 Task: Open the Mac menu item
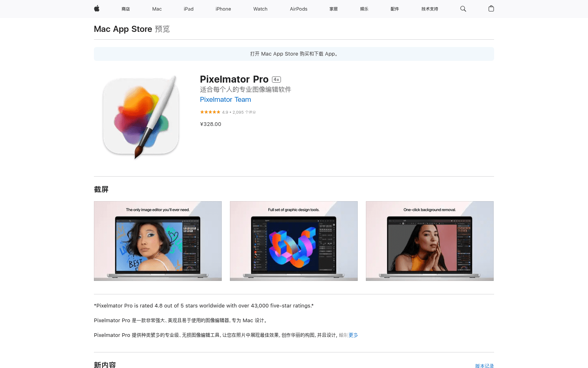(x=157, y=9)
